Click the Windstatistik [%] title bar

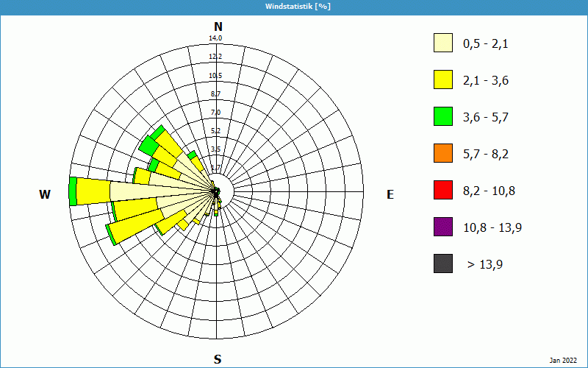294,6
